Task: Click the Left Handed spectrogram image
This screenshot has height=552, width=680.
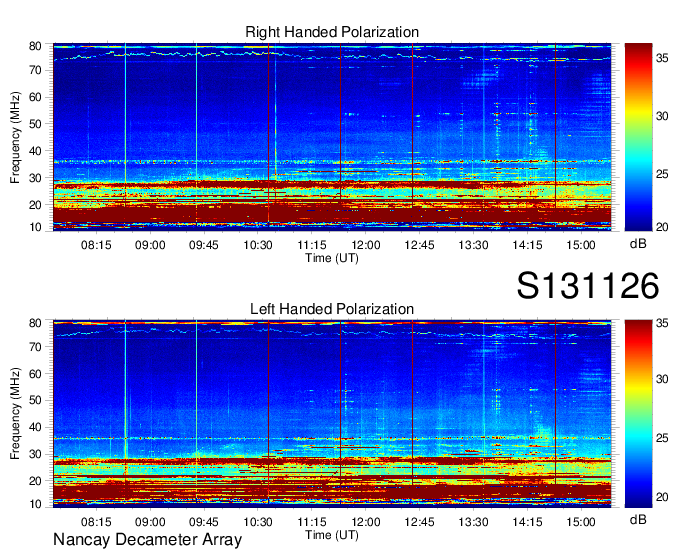Action: coord(332,414)
